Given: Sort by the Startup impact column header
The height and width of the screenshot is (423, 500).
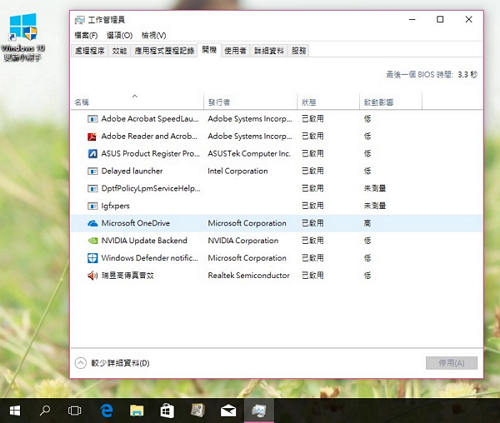Looking at the screenshot, I should [x=390, y=102].
